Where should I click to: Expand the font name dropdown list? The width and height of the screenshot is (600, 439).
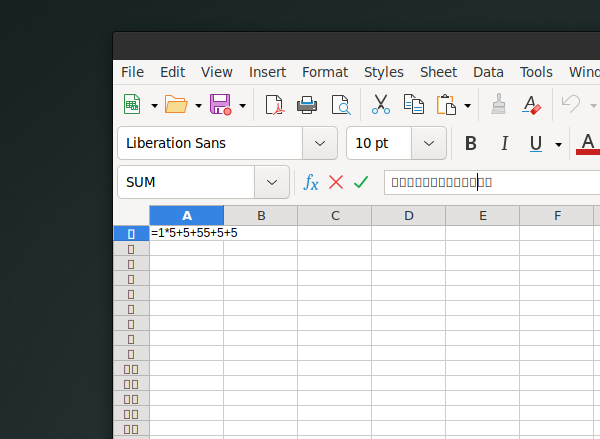pos(320,143)
